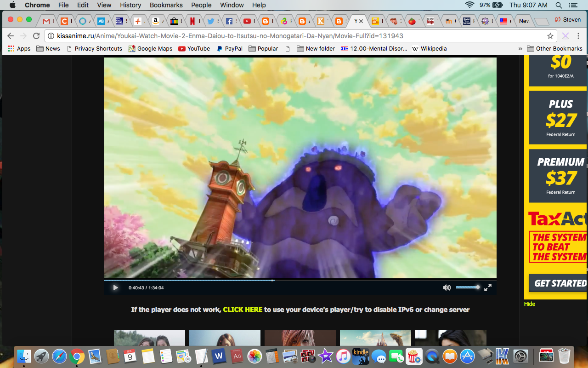This screenshot has height=368, width=588.
Task: Open the Wikipedia bookmark
Action: [429, 48]
